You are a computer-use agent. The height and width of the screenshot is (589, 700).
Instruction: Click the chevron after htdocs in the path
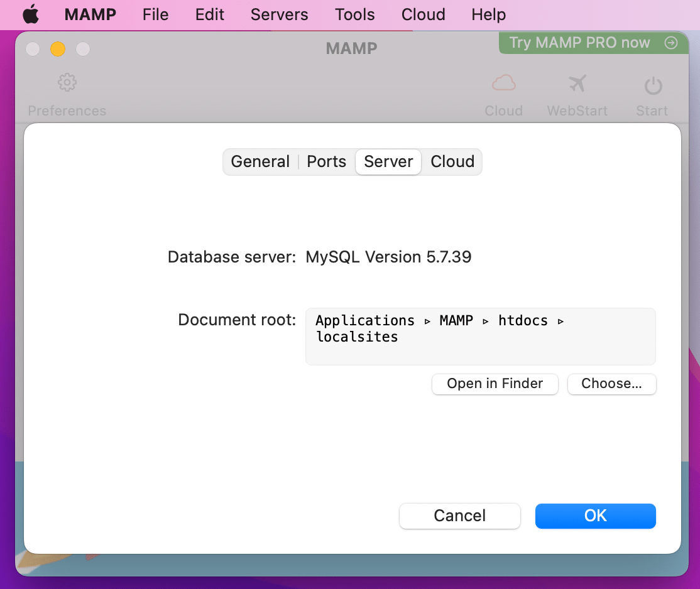pyautogui.click(x=560, y=321)
